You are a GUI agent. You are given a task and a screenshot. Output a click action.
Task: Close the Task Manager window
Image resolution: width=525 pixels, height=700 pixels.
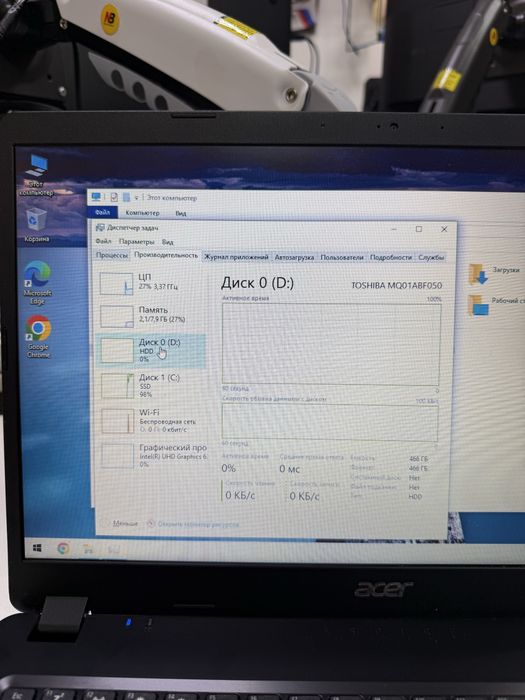point(444,229)
